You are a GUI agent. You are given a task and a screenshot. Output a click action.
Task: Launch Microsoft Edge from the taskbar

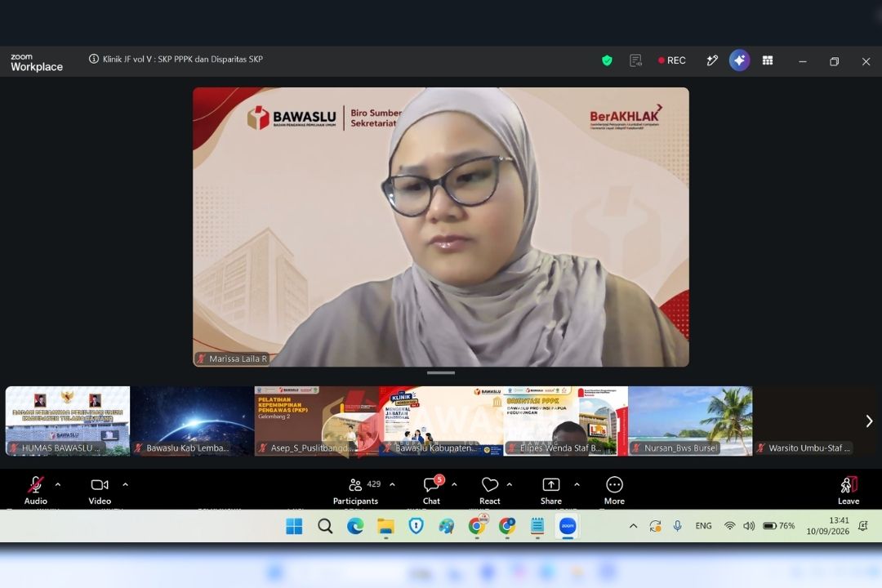355,526
